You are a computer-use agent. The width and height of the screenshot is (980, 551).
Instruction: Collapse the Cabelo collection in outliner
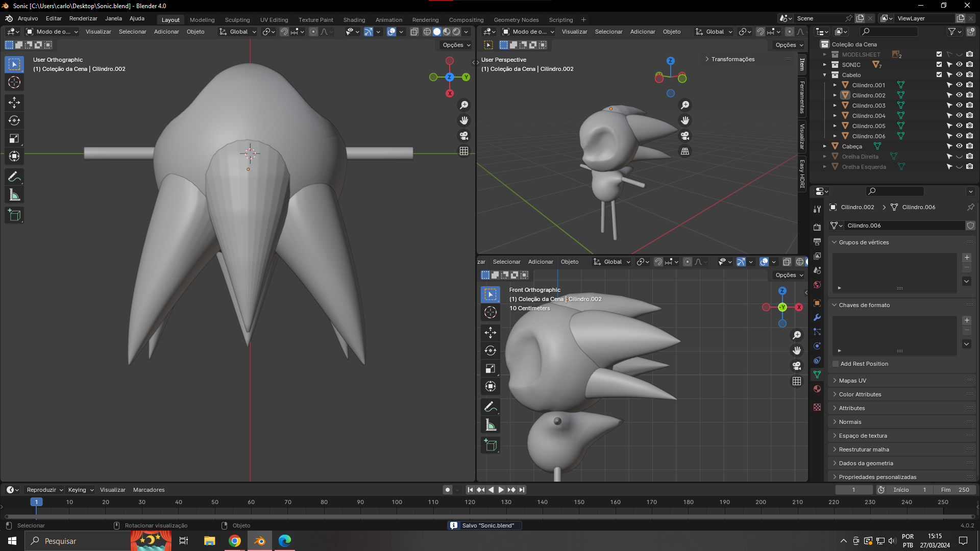825,75
